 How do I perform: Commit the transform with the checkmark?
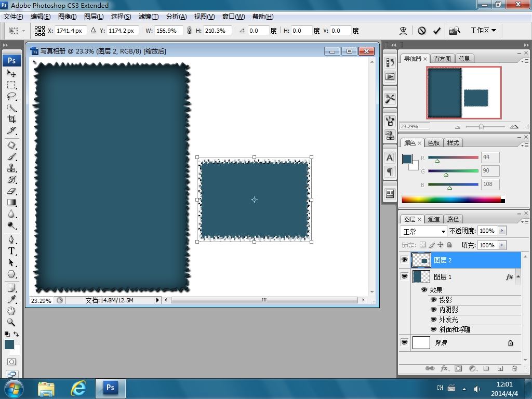coord(437,31)
